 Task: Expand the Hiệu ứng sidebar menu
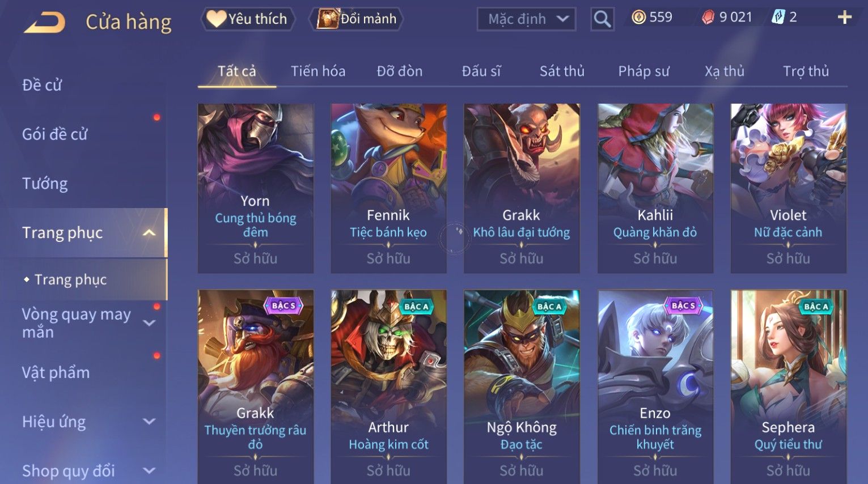click(x=149, y=422)
